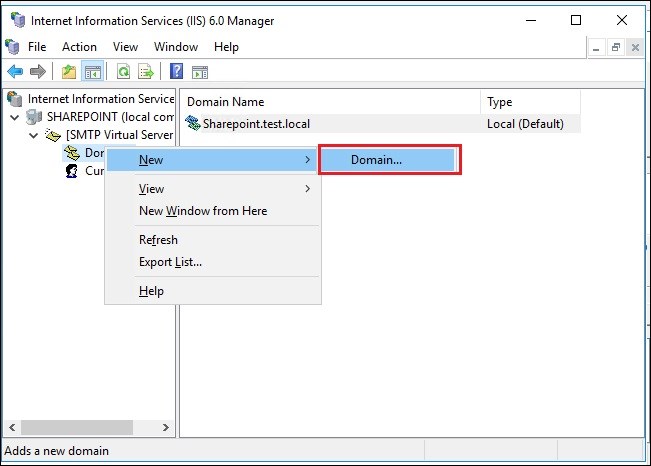Screen dimensions: 651x466
Task: Click the Domain Name column header
Action: (x=330, y=102)
